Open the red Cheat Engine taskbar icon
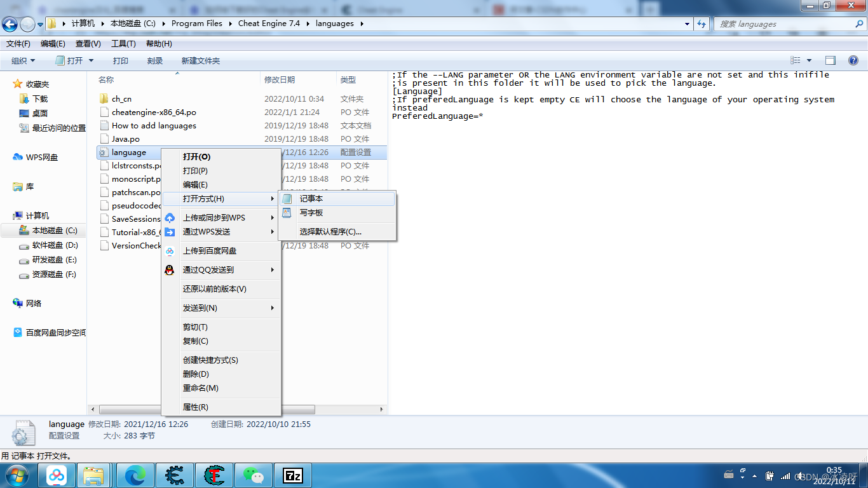This screenshot has height=488, width=868. pos(214,475)
